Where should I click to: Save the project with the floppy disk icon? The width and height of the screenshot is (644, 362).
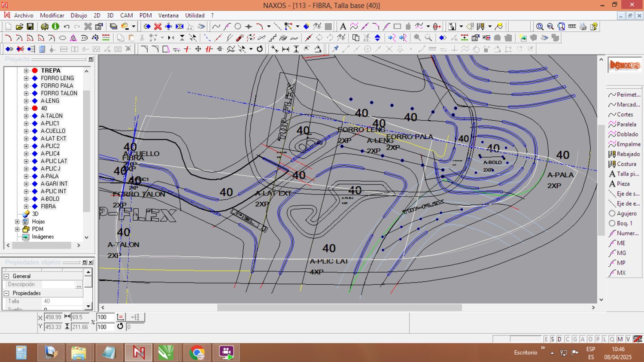click(x=30, y=27)
